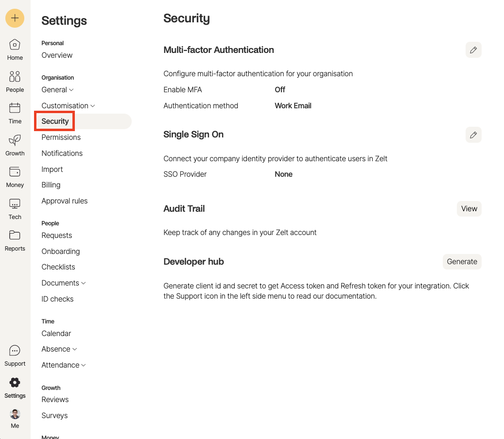Edit Multi-factor Authentication with pencil icon
Image resolution: width=504 pixels, height=439 pixels.
coord(473,50)
